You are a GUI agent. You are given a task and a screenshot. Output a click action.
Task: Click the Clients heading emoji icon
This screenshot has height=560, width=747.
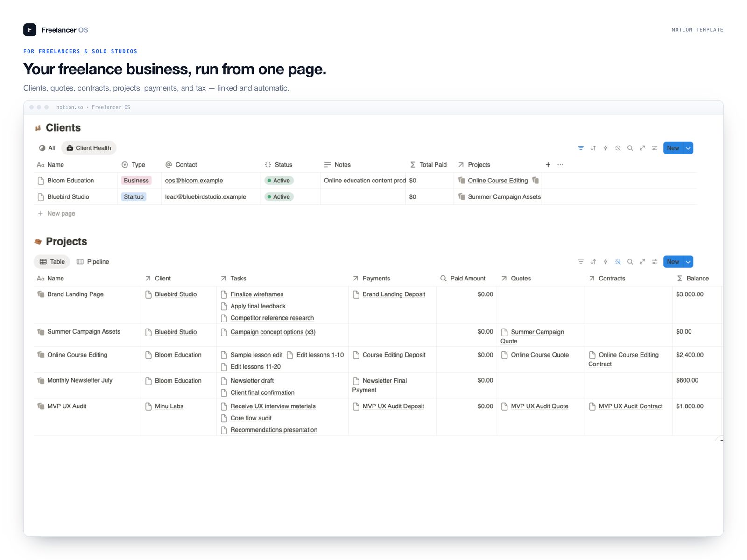38,128
